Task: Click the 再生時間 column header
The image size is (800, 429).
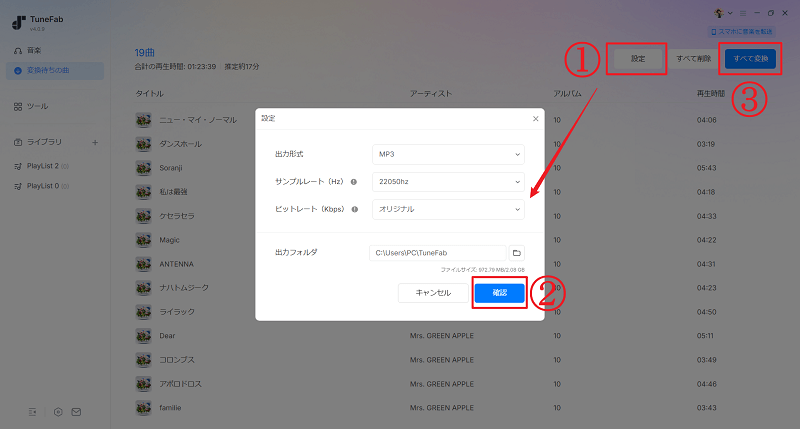Action: pyautogui.click(x=711, y=93)
